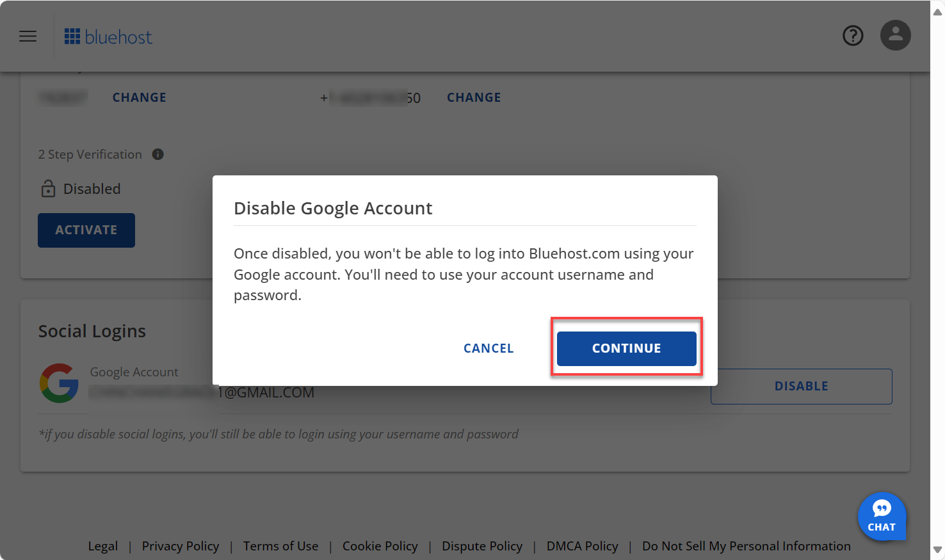This screenshot has width=945, height=560.
Task: Click Cancel in the dialog
Action: tap(489, 348)
